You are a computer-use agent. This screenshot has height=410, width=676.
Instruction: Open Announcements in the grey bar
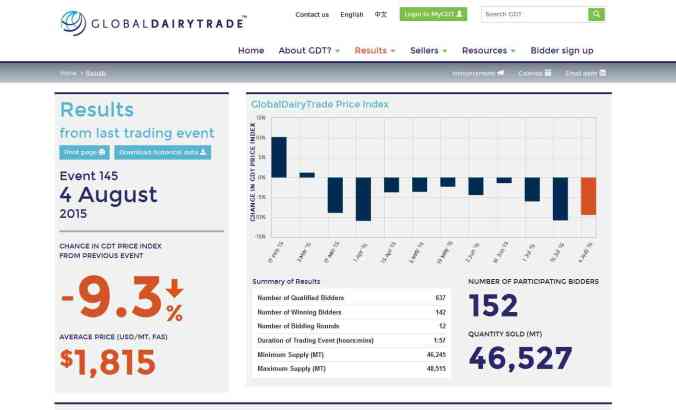point(478,73)
